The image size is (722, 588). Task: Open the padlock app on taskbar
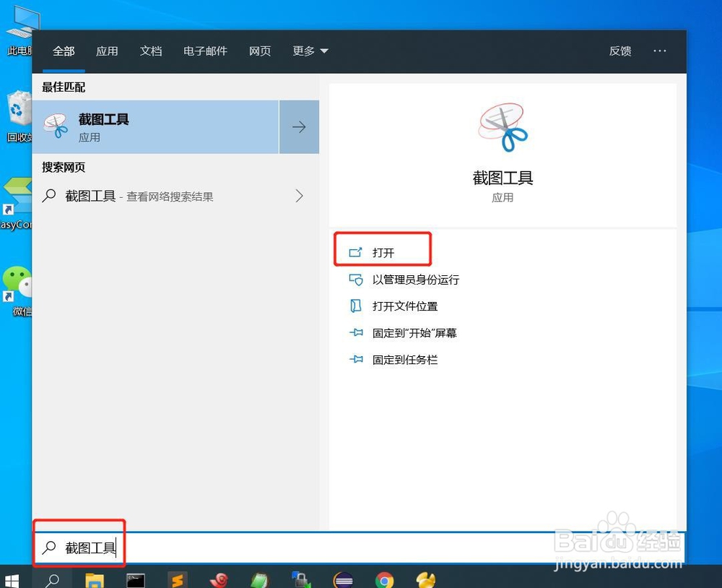tap(301, 580)
